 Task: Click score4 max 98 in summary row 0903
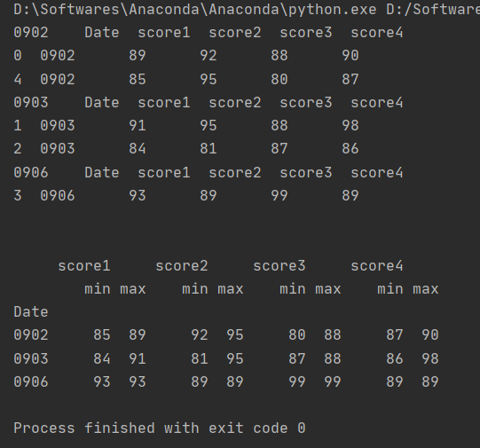[x=430, y=358]
